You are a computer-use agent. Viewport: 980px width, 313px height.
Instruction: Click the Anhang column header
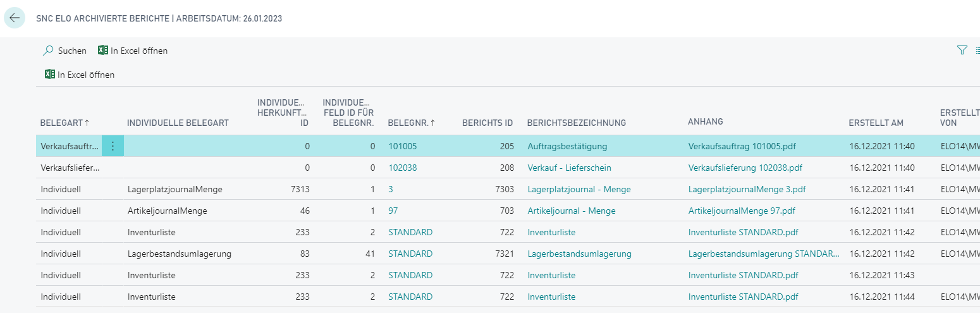705,122
